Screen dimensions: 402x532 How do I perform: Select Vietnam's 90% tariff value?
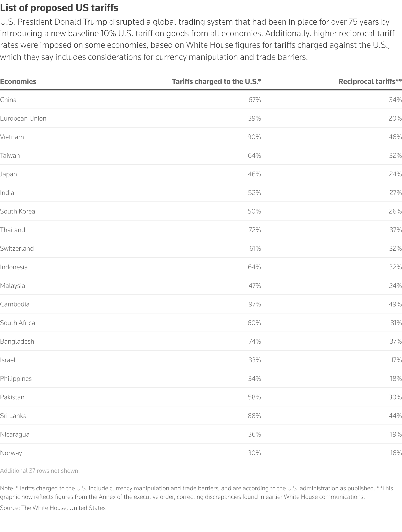tap(254, 137)
